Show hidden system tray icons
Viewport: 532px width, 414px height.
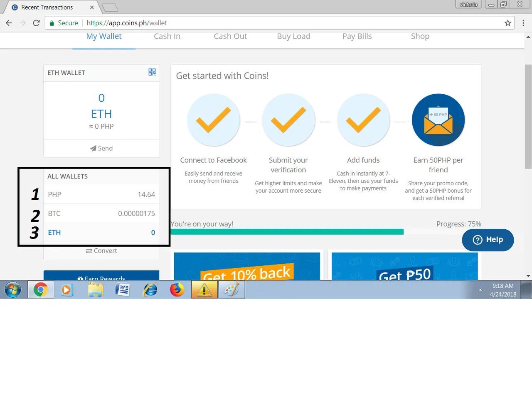pyautogui.click(x=480, y=290)
